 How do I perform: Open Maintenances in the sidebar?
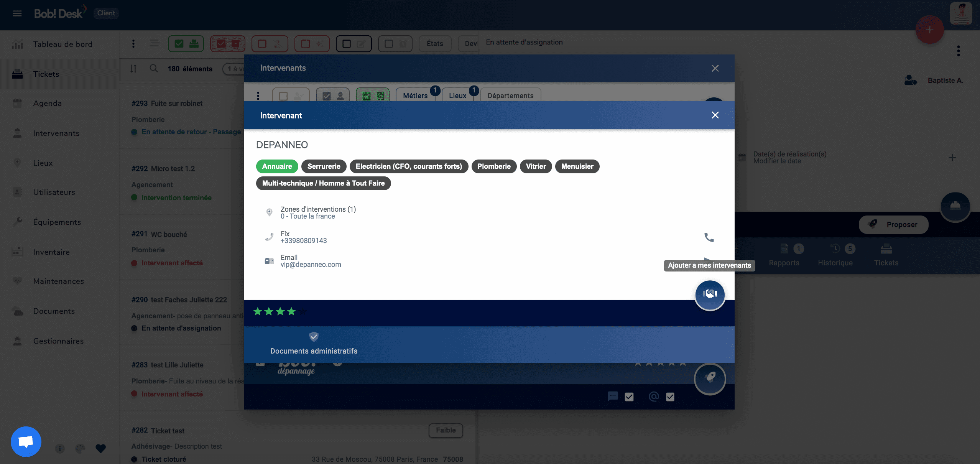[x=59, y=281]
